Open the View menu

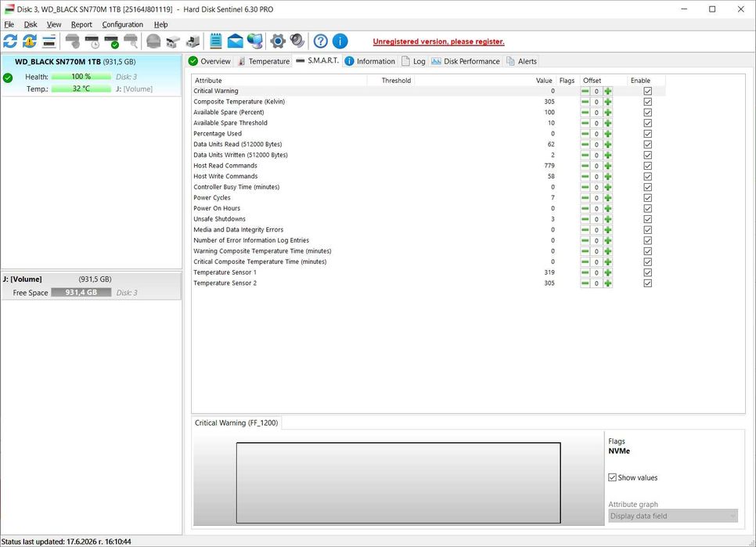click(54, 24)
